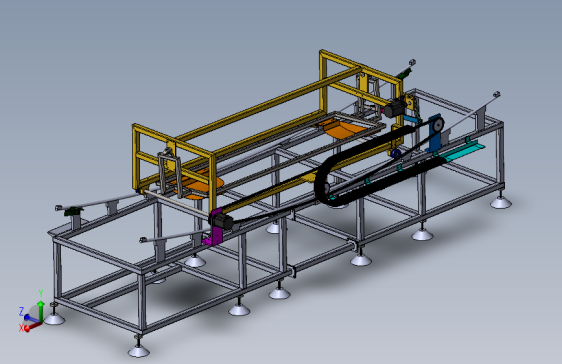The width and height of the screenshot is (562, 364).
Task: Click the red X axis of the triad
Action: [x=33, y=326]
